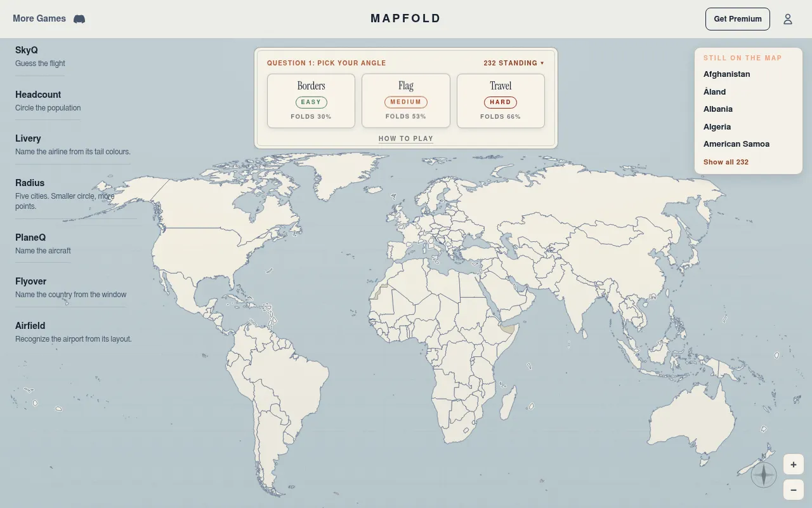
Task: Zoom out with the minus button
Action: tap(794, 490)
